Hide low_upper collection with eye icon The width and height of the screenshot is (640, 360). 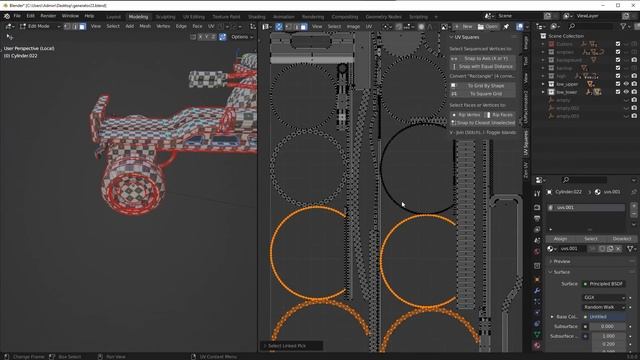tap(626, 84)
